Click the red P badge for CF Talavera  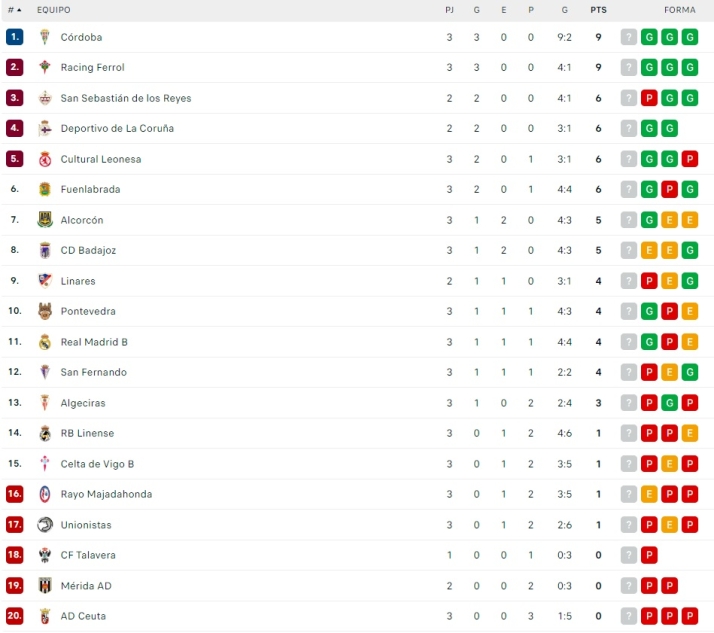[x=649, y=555]
